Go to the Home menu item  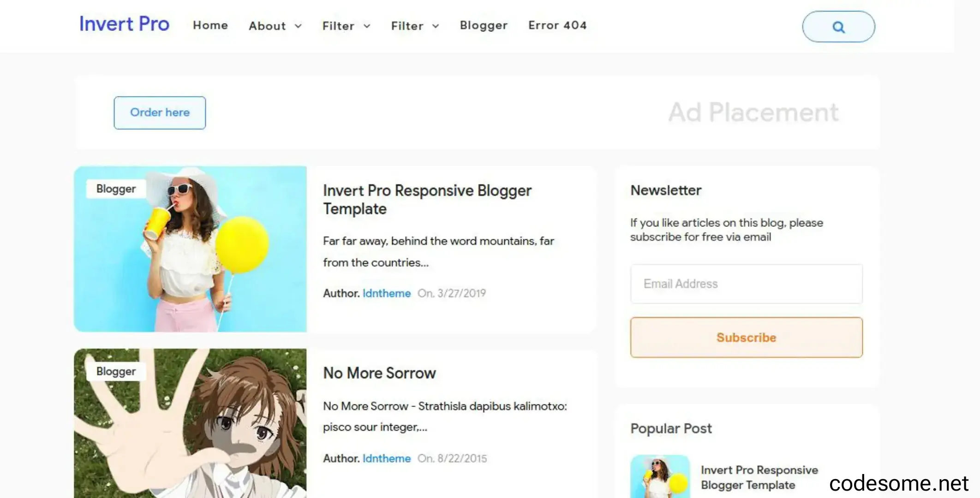click(210, 25)
